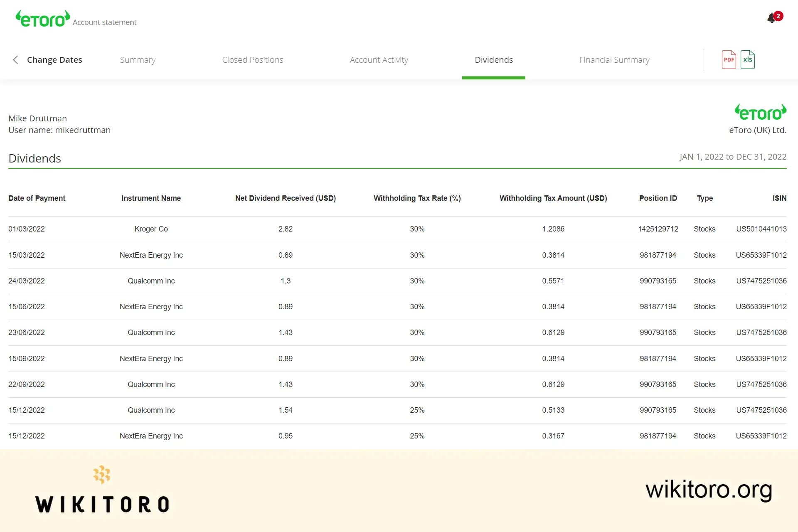Select the active Dividends tab

[x=493, y=59]
